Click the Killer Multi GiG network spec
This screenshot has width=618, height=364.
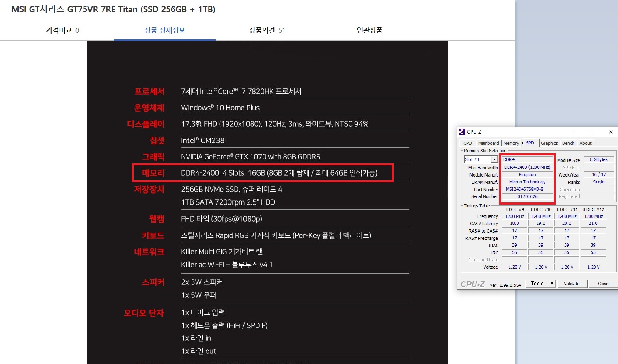[222, 252]
